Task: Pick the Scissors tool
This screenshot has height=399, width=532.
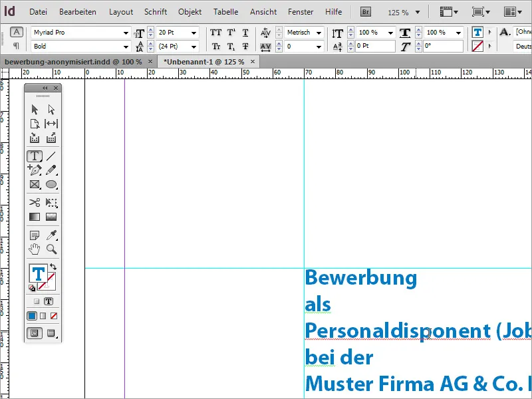Action: tap(35, 203)
